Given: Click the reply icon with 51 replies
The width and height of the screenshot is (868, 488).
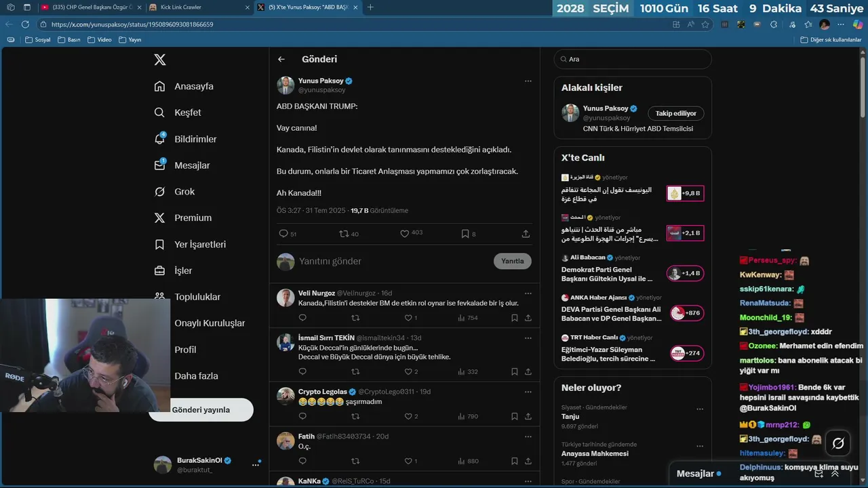Looking at the screenshot, I should (x=284, y=234).
